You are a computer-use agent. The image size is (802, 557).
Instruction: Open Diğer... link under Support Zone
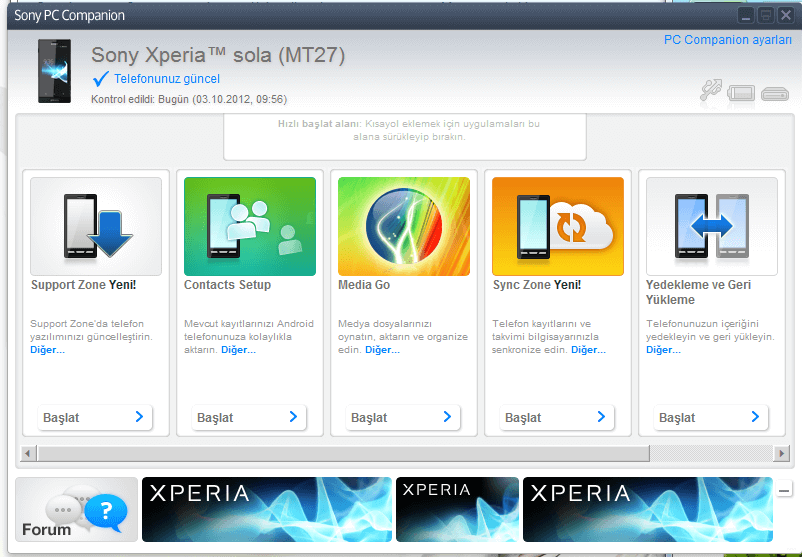click(48, 350)
